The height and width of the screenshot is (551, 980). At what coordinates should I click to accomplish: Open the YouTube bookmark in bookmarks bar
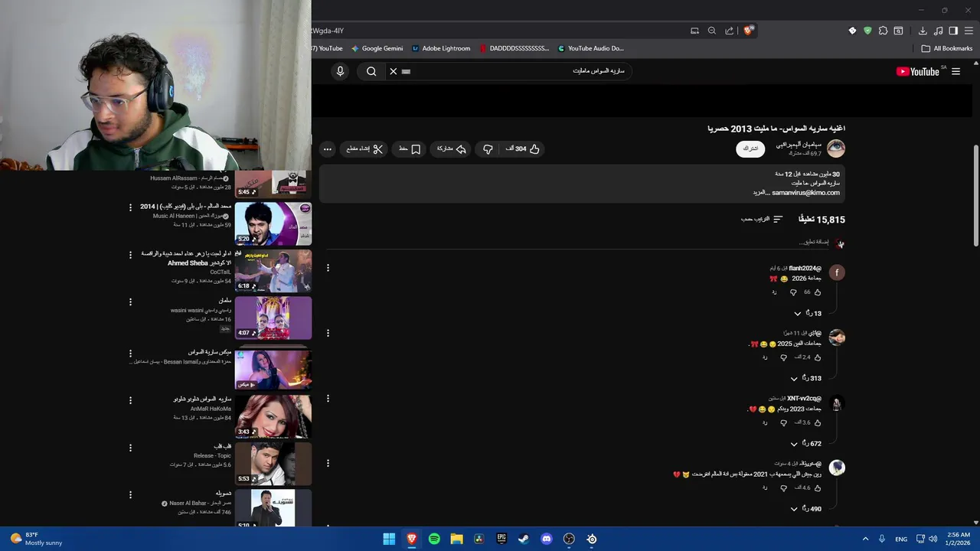point(328,48)
